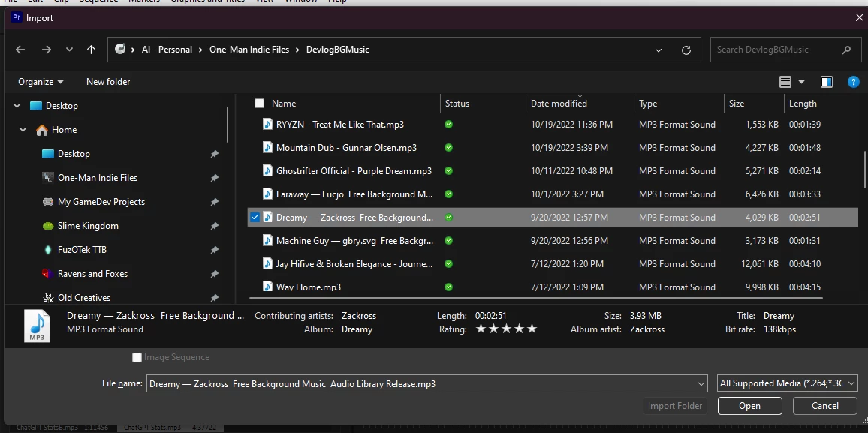Click the Slime Kingdom folder icon
The height and width of the screenshot is (433, 868).
(x=47, y=226)
